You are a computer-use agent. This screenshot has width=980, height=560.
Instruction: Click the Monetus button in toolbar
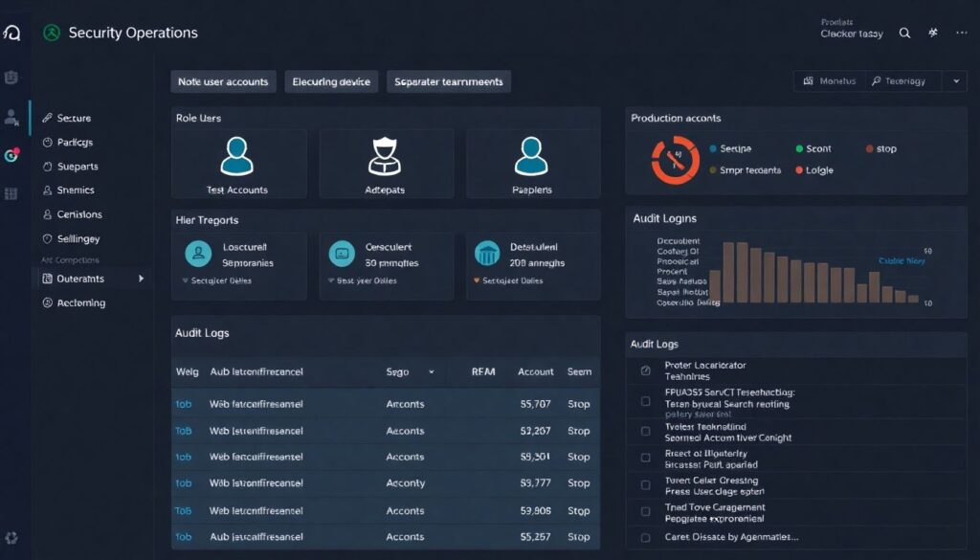coord(830,81)
